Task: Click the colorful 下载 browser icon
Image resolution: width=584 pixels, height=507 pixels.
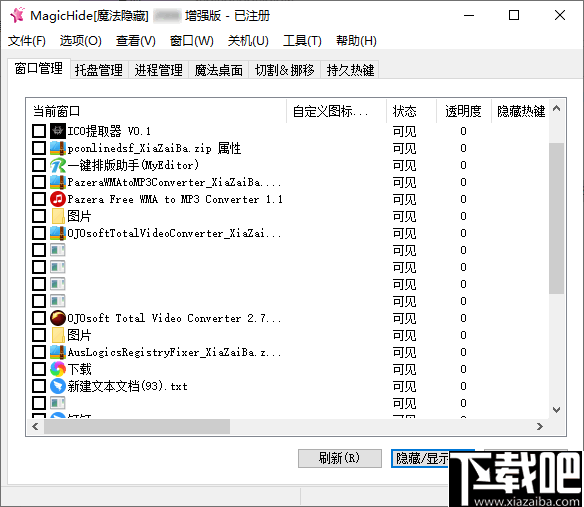Action: pyautogui.click(x=58, y=369)
